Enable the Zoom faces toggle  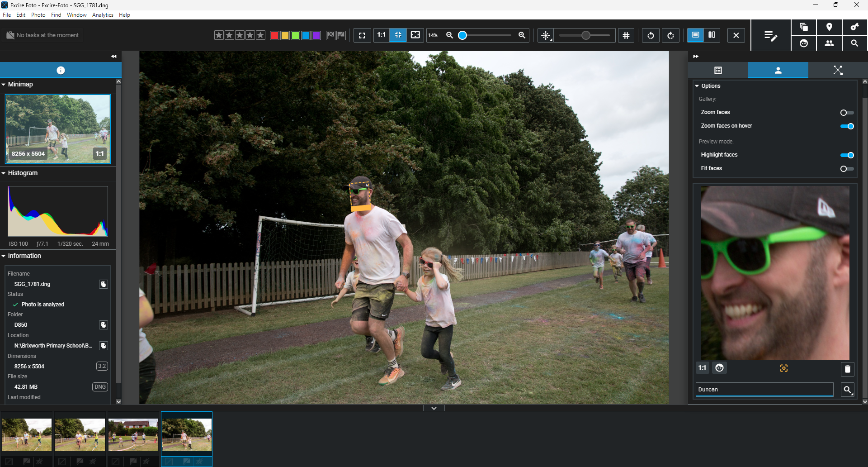point(847,113)
